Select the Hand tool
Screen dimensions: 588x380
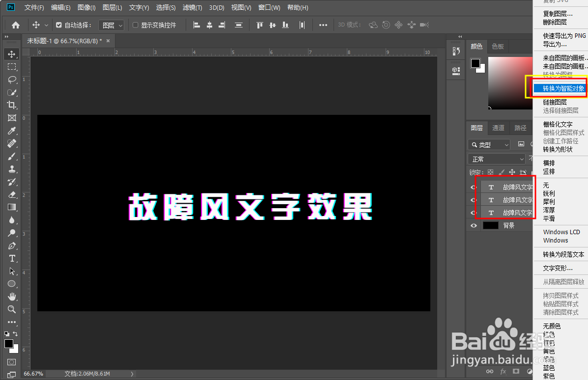(11, 297)
